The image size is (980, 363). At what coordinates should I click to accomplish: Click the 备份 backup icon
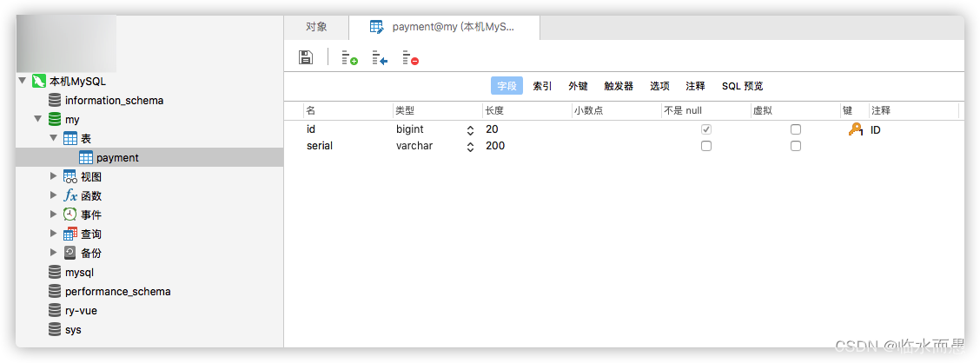(x=70, y=253)
